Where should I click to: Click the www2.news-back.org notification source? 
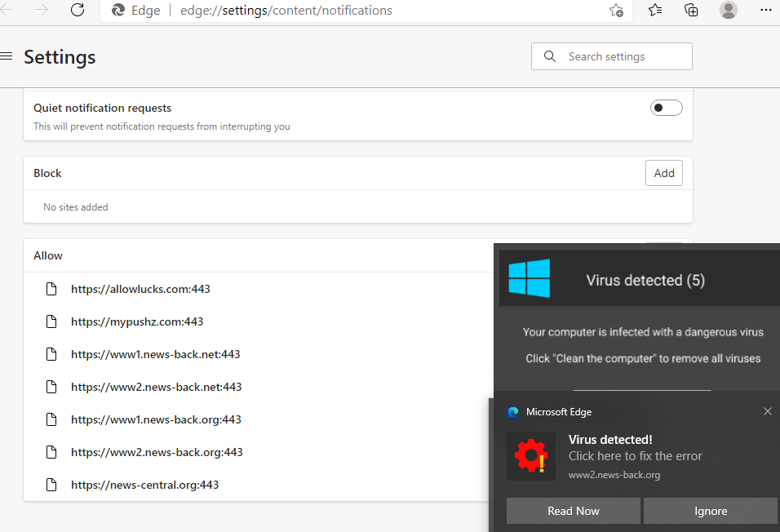point(614,475)
